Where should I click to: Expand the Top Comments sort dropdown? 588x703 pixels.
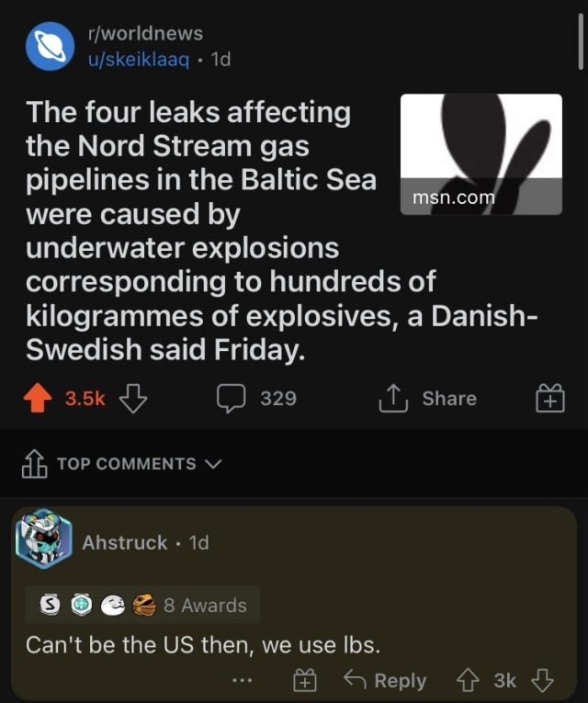(139, 464)
